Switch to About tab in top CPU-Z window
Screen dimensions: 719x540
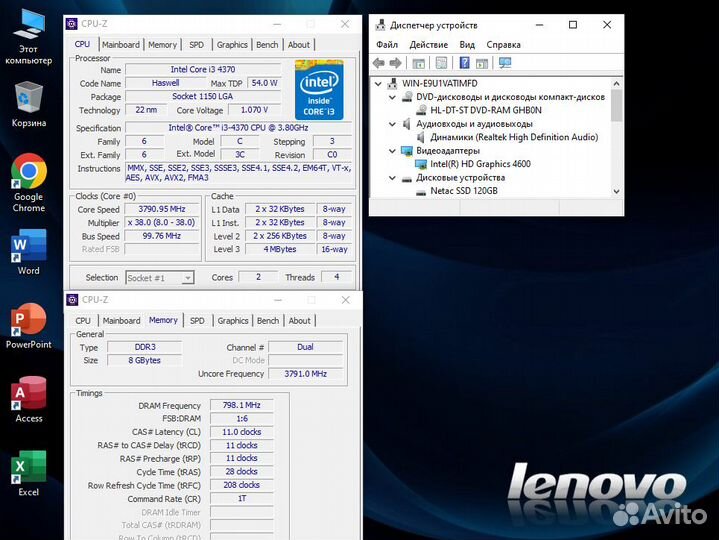299,45
